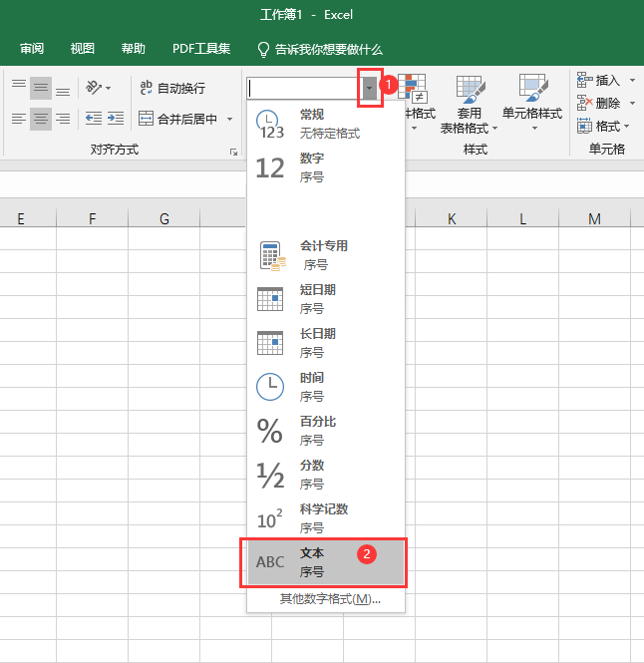This screenshot has height=663, width=644.
Task: Select the column M header
Action: (x=594, y=218)
